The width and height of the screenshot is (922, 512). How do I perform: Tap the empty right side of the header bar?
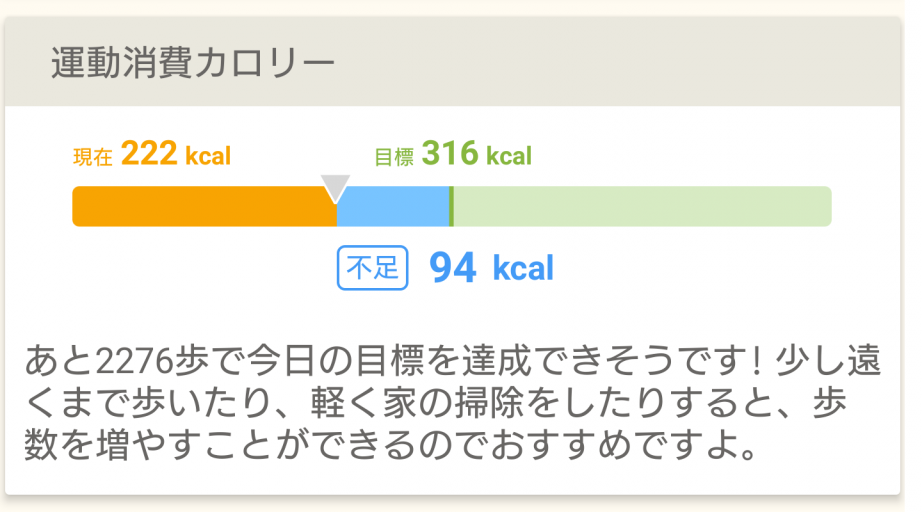pyautogui.click(x=650, y=63)
